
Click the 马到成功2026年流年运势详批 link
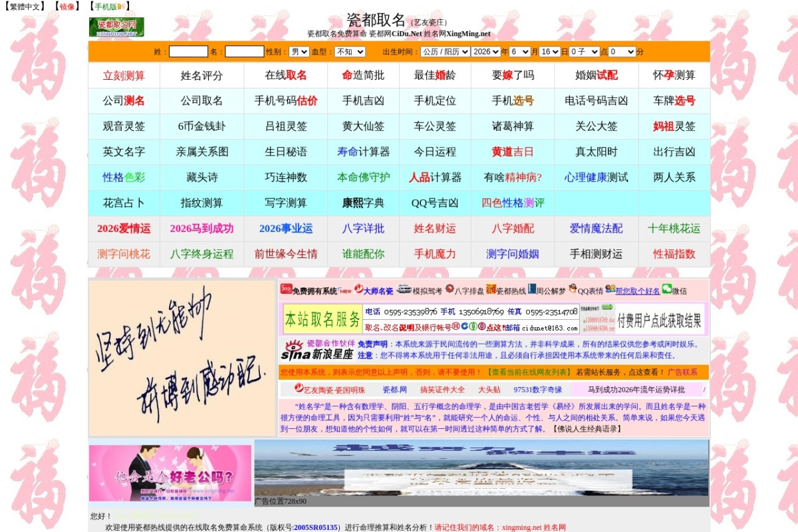(636, 390)
